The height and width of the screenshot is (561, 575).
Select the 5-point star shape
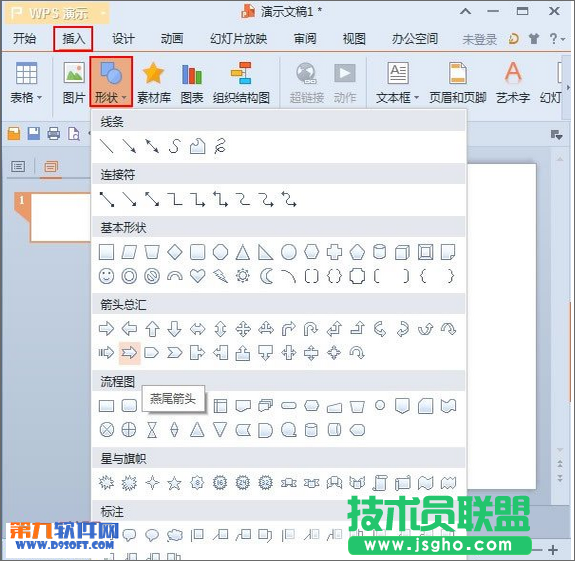tap(175, 483)
